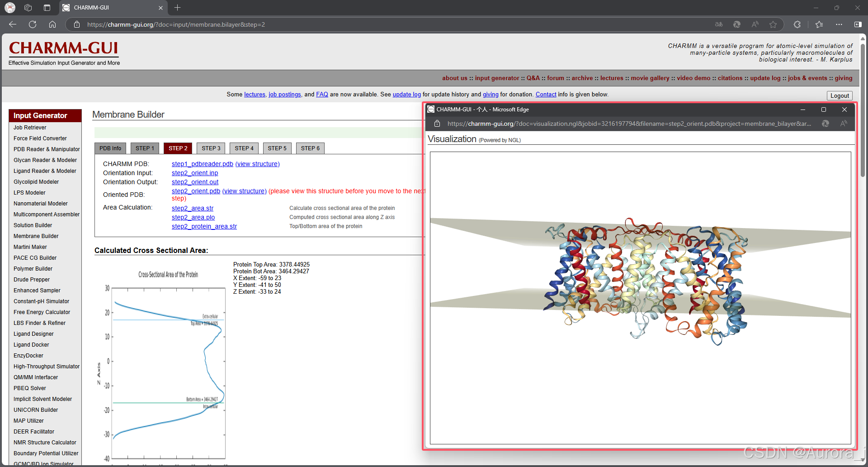Reload the page with refresh icon
Screen dimensions: 868x467
coord(33,24)
